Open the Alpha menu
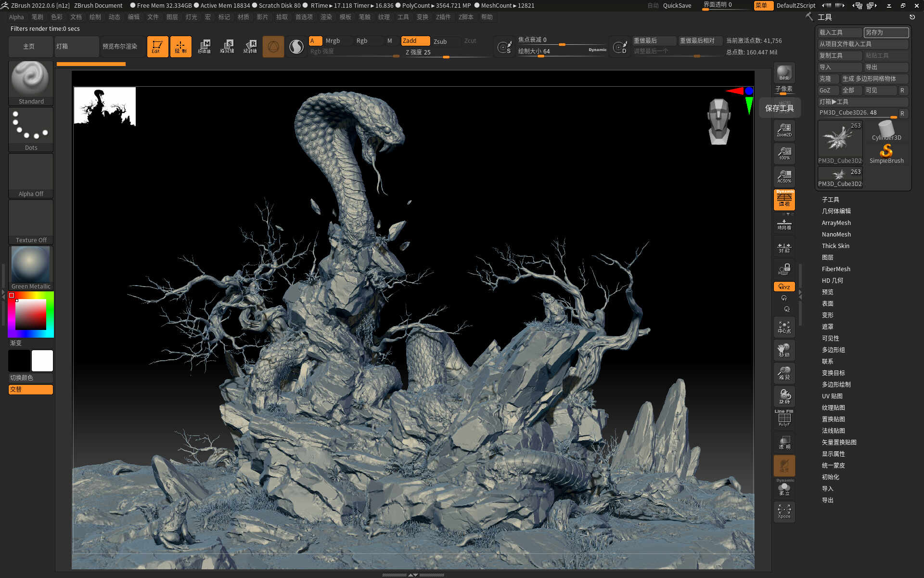 click(x=16, y=17)
